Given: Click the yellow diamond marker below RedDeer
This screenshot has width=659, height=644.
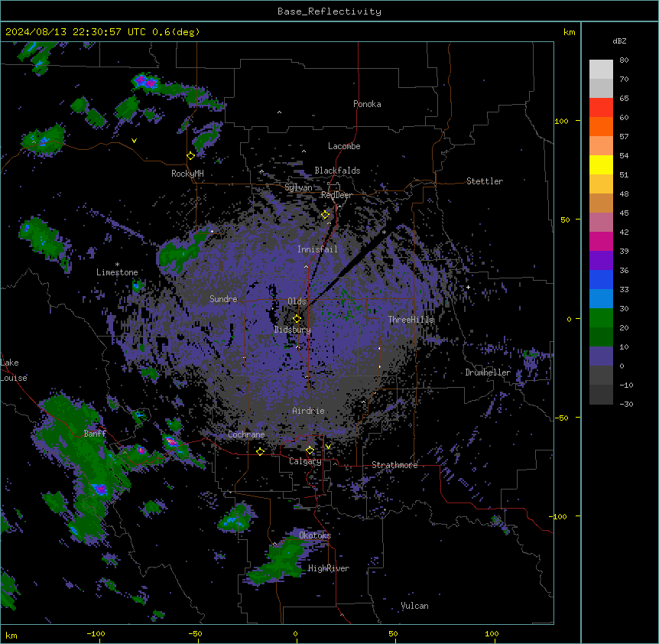Looking at the screenshot, I should point(326,215).
